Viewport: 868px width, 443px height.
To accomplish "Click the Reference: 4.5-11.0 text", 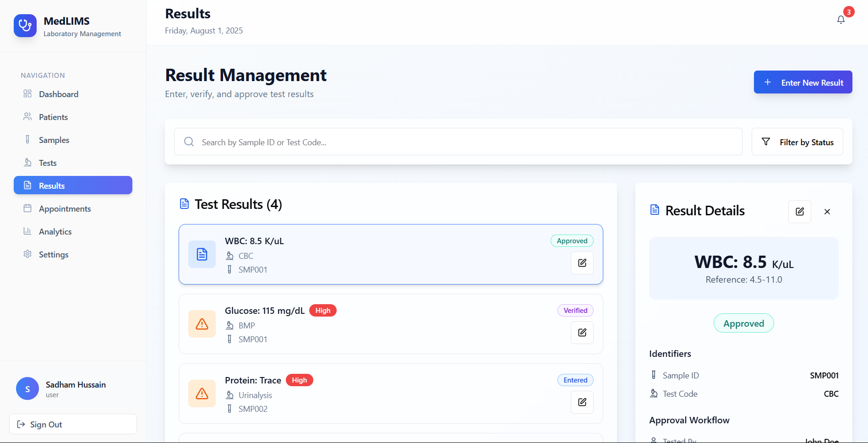I will tap(744, 279).
